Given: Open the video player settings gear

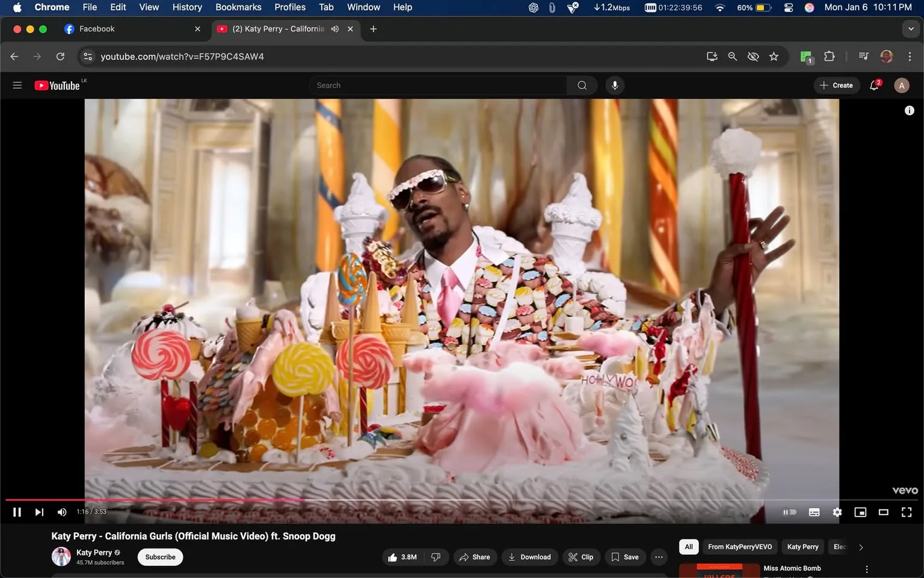Looking at the screenshot, I should tap(837, 512).
